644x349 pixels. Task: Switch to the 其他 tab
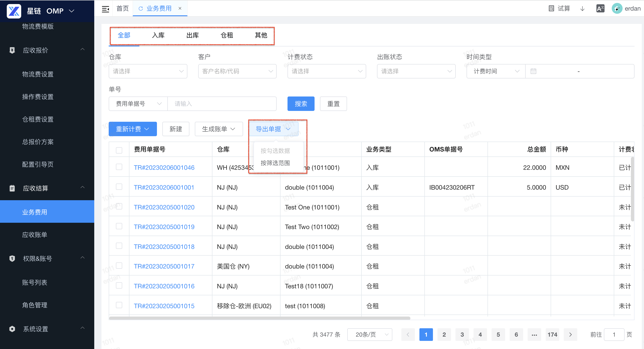click(261, 35)
